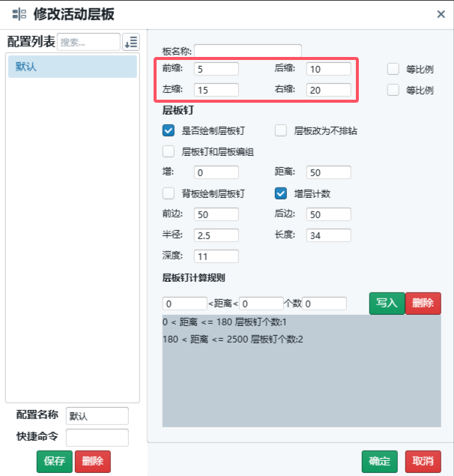Click the red 删除 button next to 写入

[x=423, y=303]
